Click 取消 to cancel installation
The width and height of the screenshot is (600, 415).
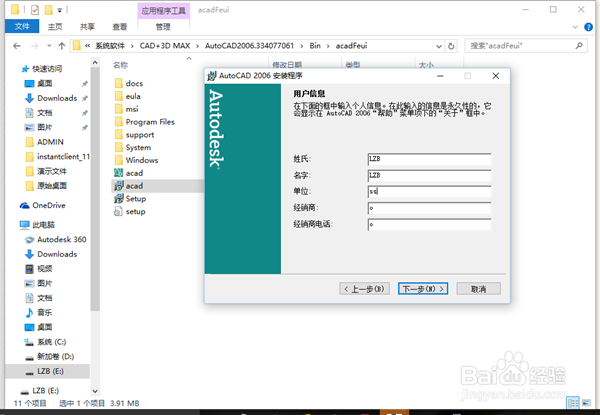click(478, 289)
